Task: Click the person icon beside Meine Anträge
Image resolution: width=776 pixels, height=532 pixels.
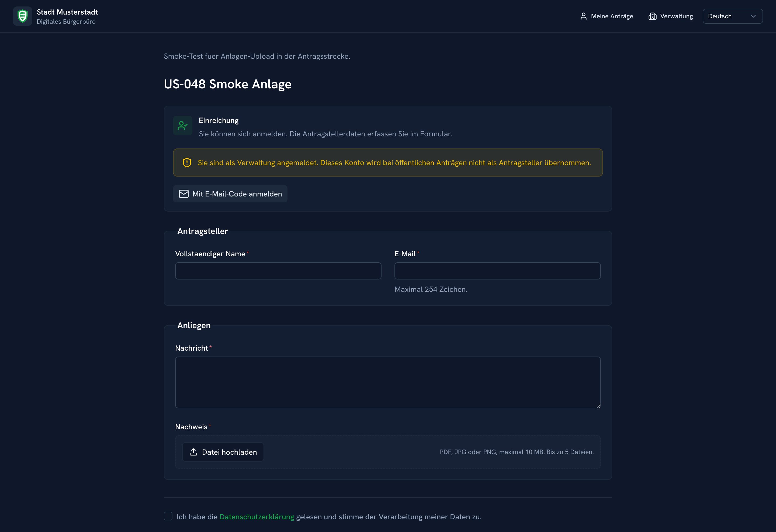Action: [583, 16]
